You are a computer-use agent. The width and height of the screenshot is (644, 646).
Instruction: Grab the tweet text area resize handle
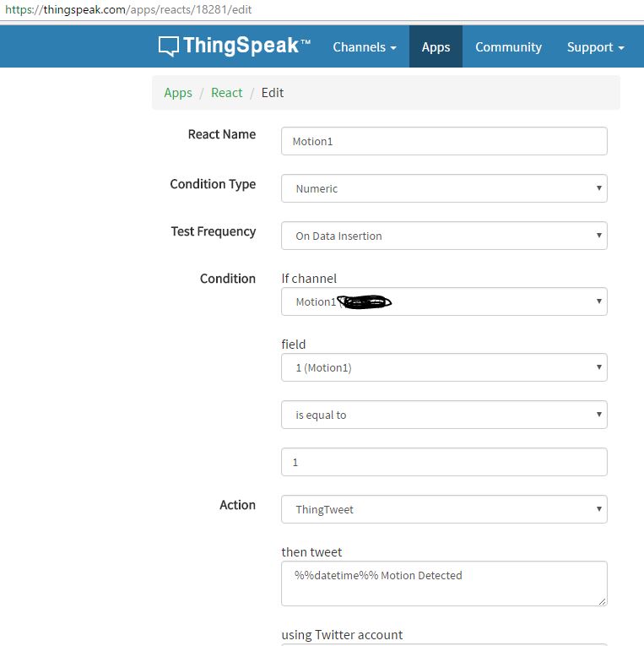pyautogui.click(x=602, y=601)
